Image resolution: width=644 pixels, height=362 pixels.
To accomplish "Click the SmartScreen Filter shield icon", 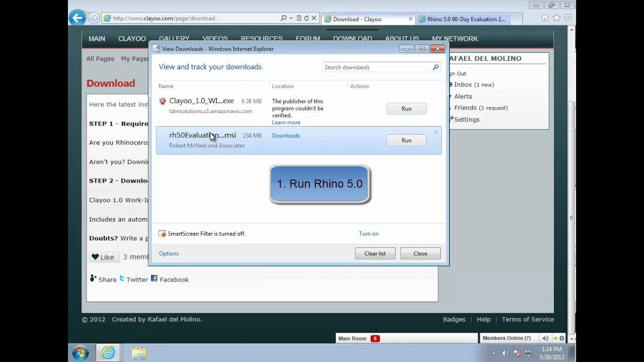I will [162, 234].
